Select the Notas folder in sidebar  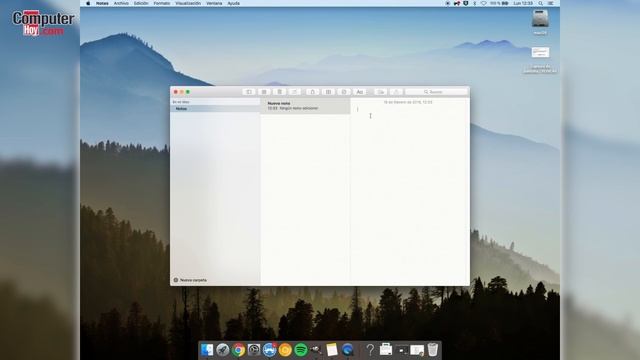click(215, 109)
